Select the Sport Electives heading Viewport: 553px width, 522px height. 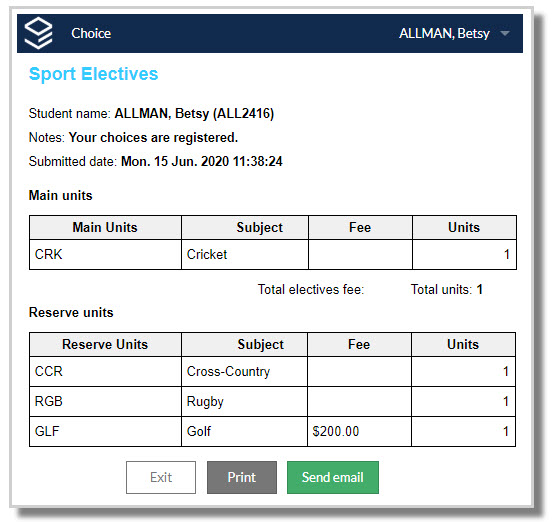click(x=93, y=74)
